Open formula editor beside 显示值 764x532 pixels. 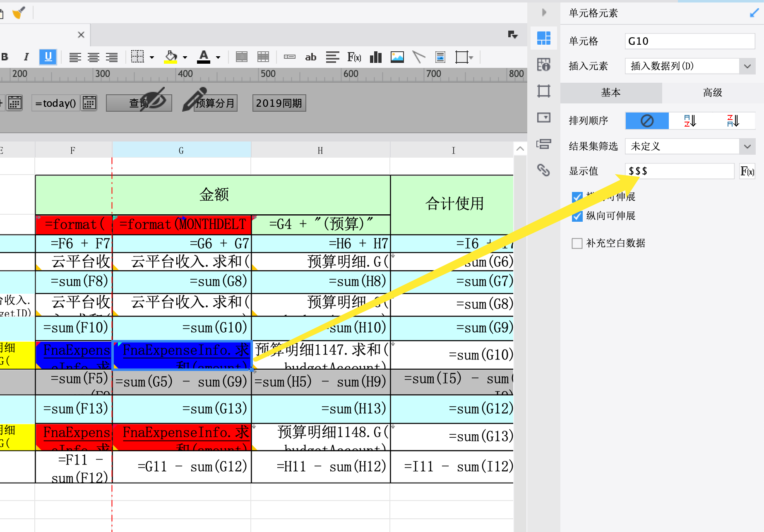coord(747,171)
